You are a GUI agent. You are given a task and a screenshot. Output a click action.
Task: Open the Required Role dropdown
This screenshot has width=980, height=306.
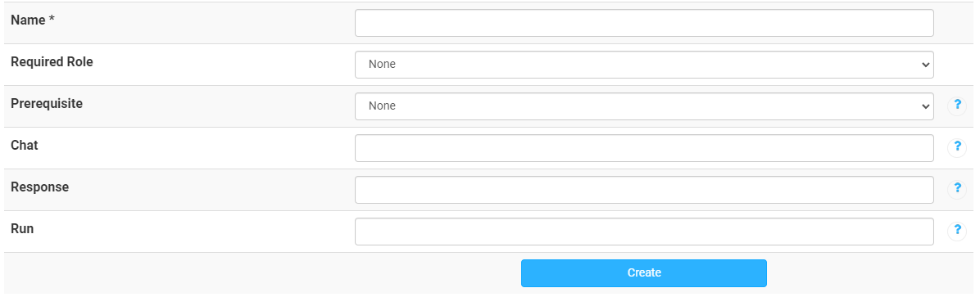644,65
